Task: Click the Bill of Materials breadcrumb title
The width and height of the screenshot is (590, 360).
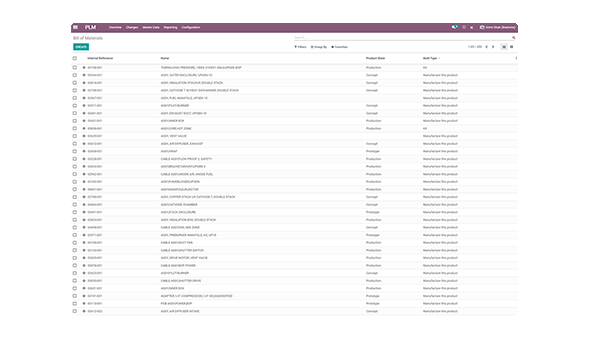Action: (88, 38)
